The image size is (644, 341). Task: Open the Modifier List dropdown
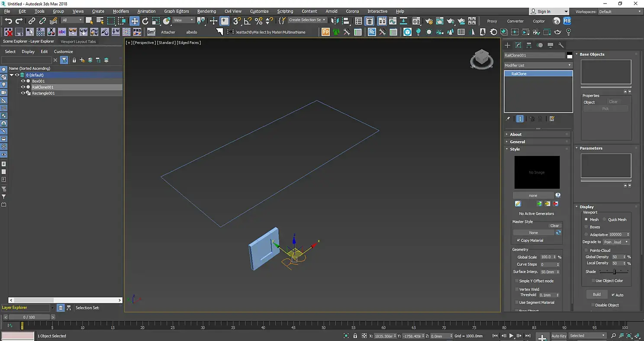click(x=538, y=65)
